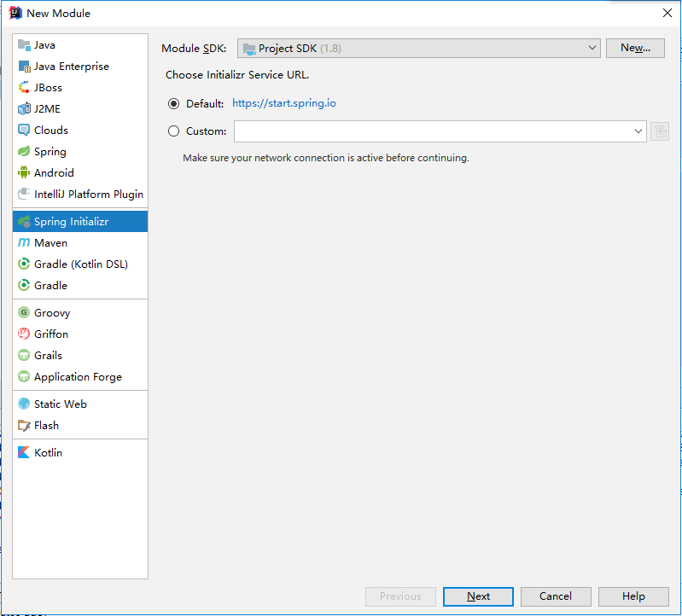Click the Groovy G icon
This screenshot has height=616, width=682.
click(x=24, y=312)
